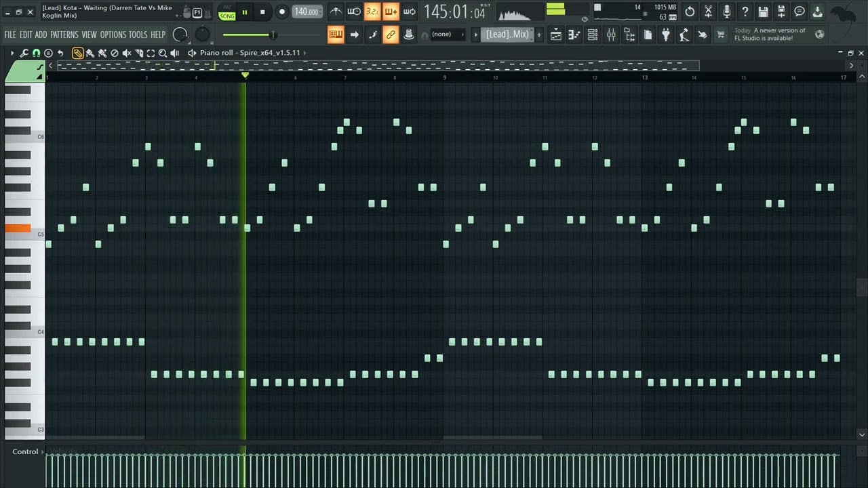Image resolution: width=868 pixels, height=488 pixels.
Task: Open the Playlist view
Action: coord(556,35)
